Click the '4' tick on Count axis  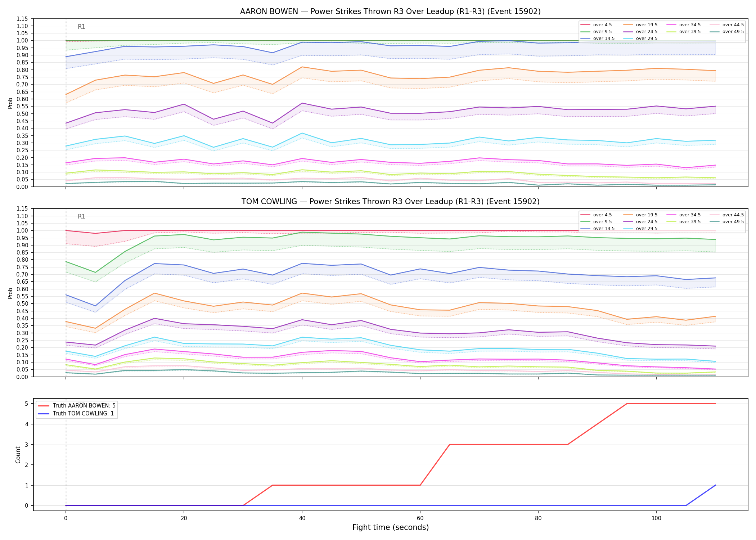coord(27,424)
